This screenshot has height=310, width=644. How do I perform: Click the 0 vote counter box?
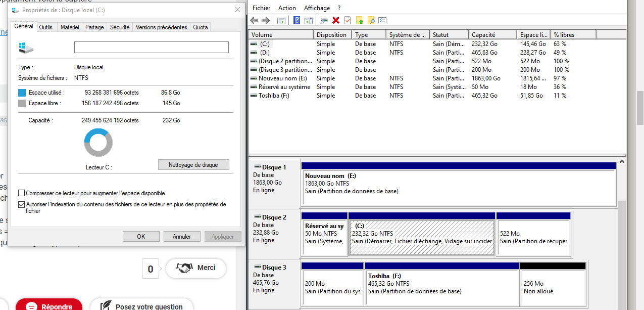151,269
